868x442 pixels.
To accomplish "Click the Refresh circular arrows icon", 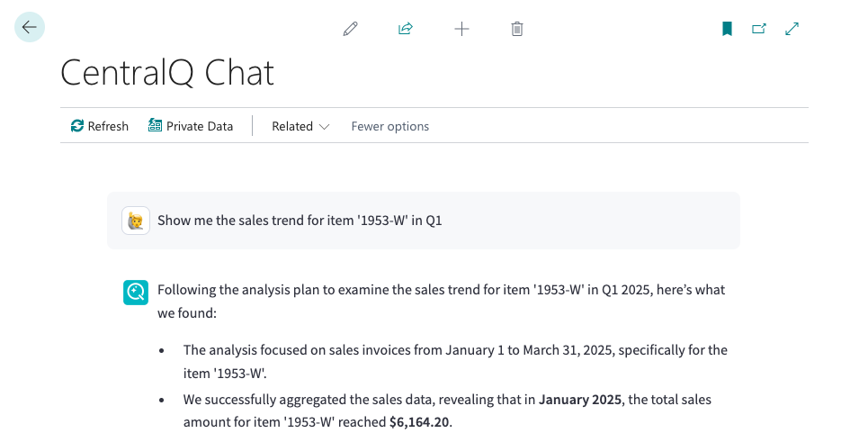I will tap(77, 126).
